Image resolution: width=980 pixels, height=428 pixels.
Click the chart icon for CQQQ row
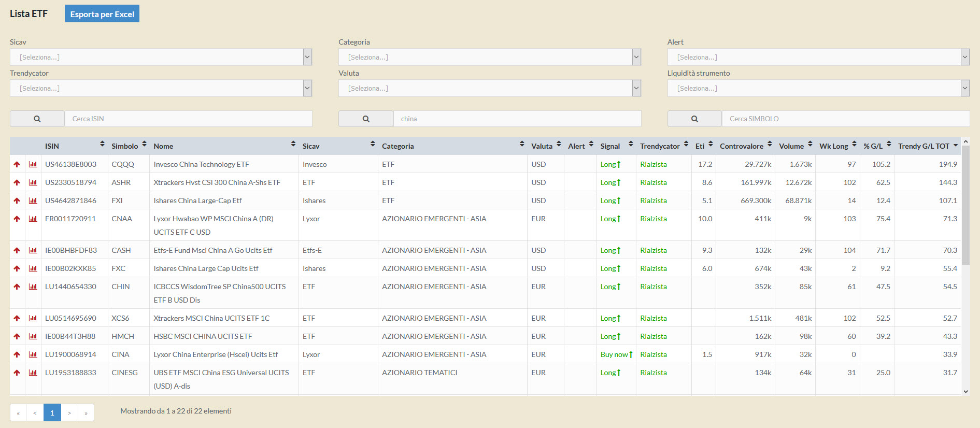(x=33, y=164)
